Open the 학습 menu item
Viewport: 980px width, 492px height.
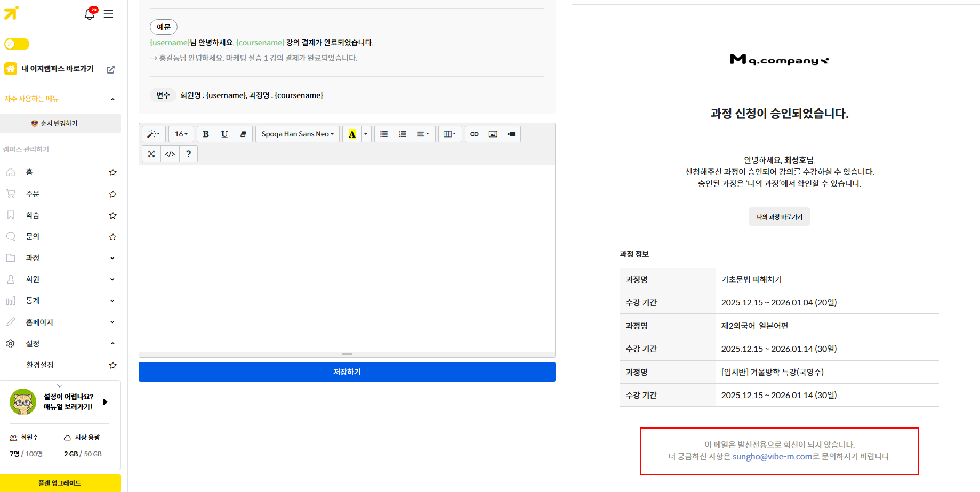point(33,215)
